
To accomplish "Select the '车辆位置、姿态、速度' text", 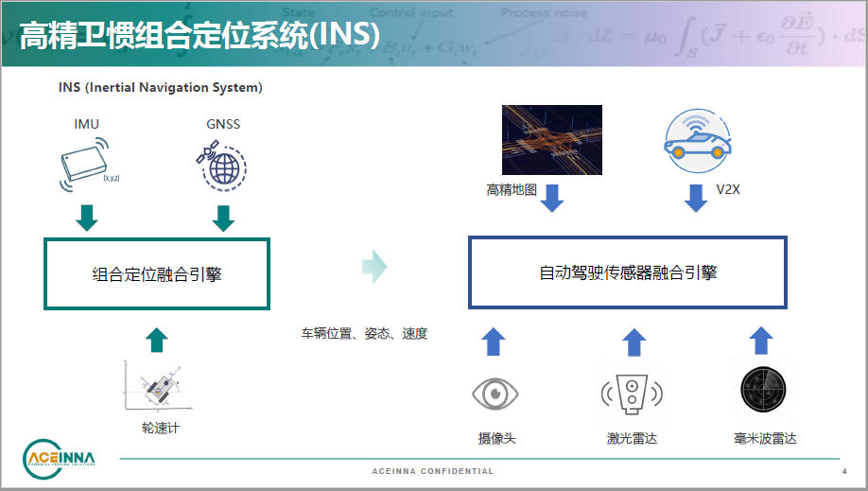I will (x=364, y=334).
